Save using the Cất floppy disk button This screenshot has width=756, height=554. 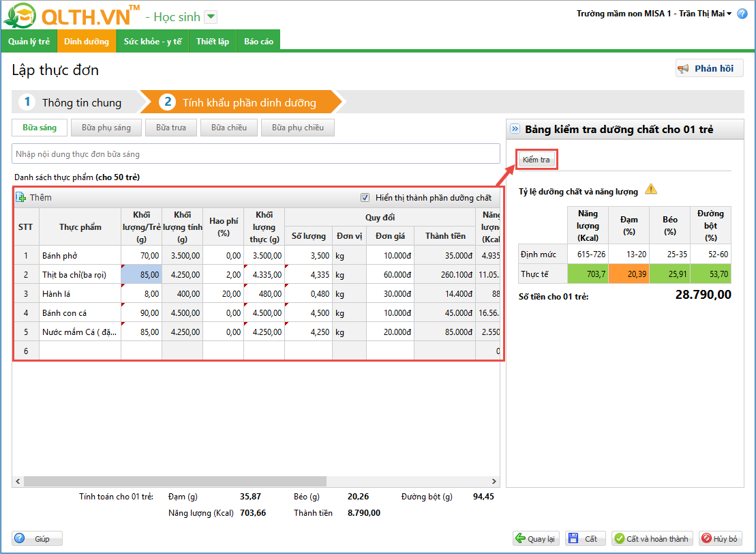[x=583, y=538]
